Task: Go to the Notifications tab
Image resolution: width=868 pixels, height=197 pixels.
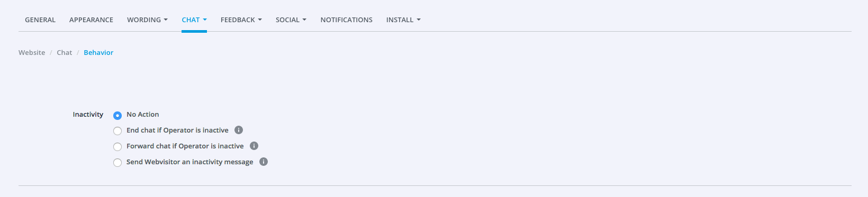Action: 347,20
